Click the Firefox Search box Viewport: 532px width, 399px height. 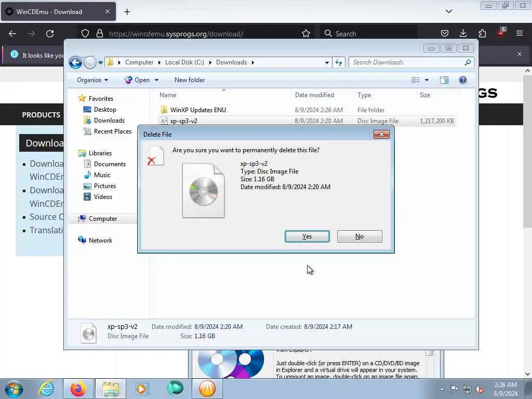pos(369,34)
